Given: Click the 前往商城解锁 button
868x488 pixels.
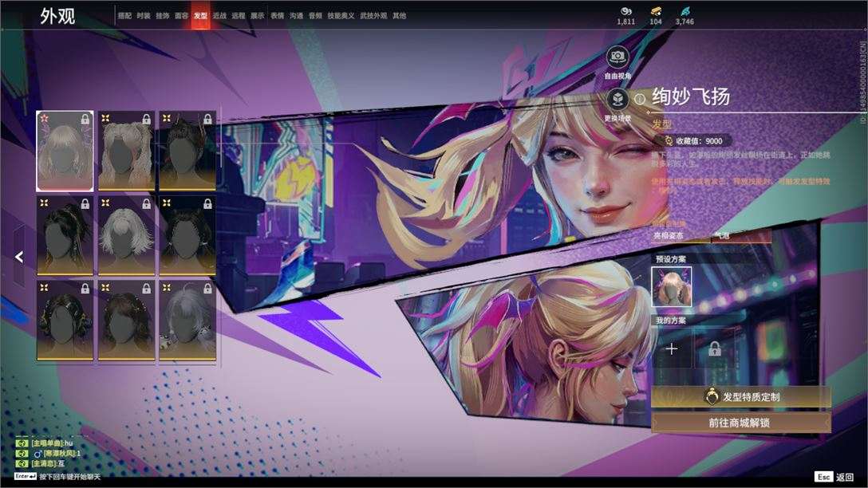Looking at the screenshot, I should coord(741,423).
